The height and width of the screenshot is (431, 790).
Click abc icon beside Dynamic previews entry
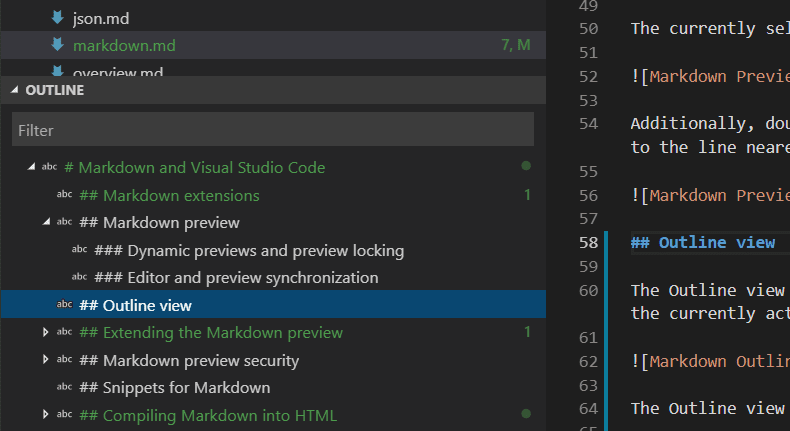pyautogui.click(x=80, y=250)
